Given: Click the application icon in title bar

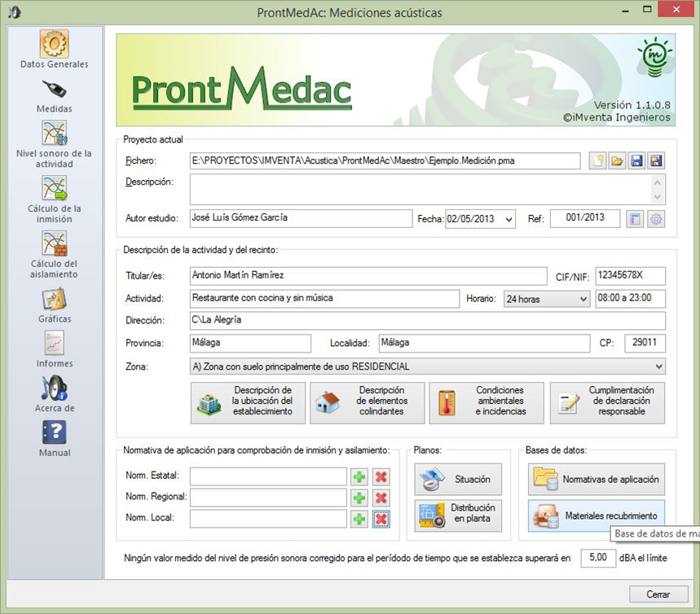Looking at the screenshot, I should point(15,12).
